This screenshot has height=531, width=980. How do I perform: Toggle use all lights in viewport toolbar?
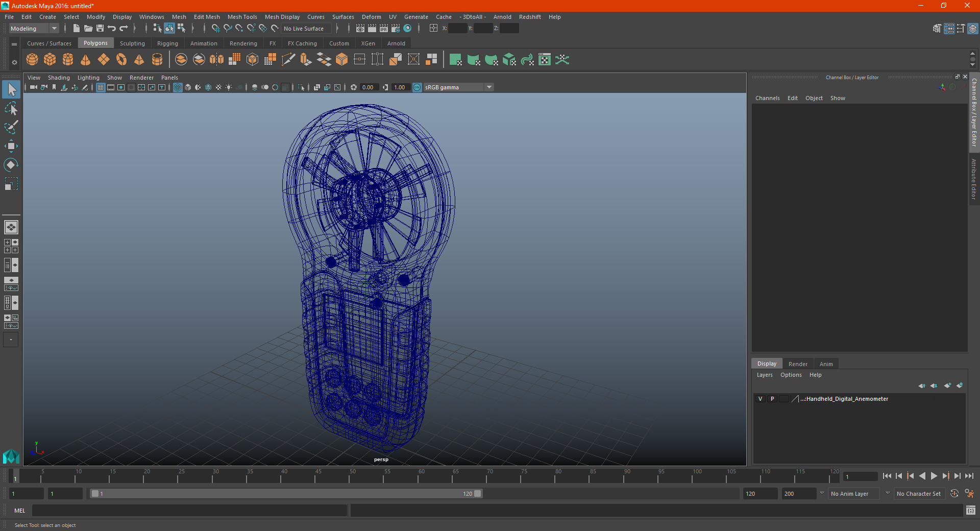[x=229, y=87]
